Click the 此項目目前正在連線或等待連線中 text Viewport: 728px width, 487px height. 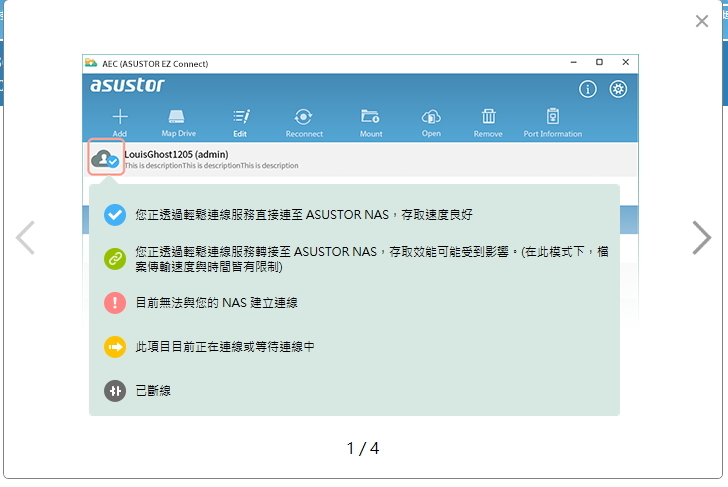[225, 347]
